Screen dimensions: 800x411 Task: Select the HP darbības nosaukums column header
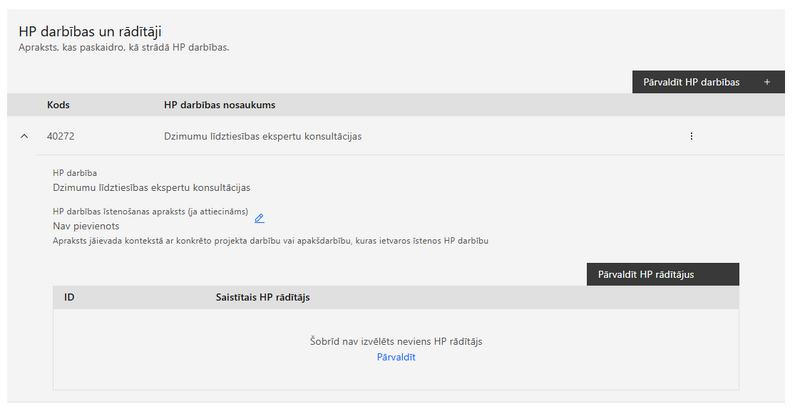[219, 105]
